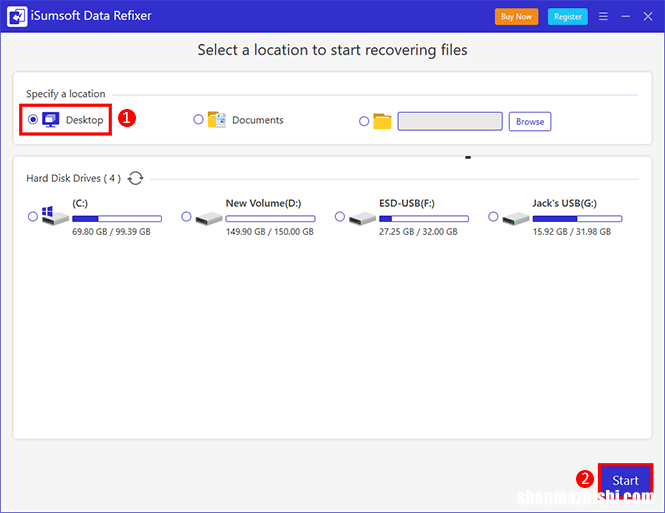Image resolution: width=665 pixels, height=513 pixels.
Task: Click the Jack's USB(G:) name label
Action: [564, 204]
